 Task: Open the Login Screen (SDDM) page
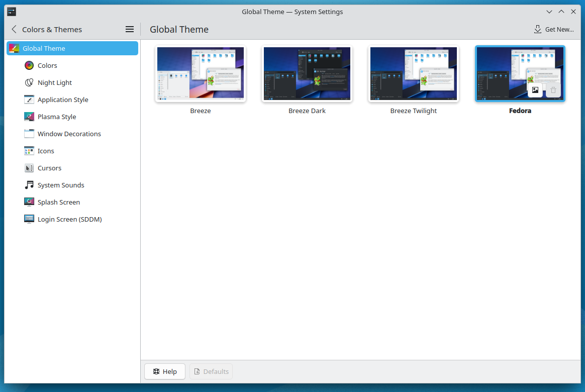point(72,219)
